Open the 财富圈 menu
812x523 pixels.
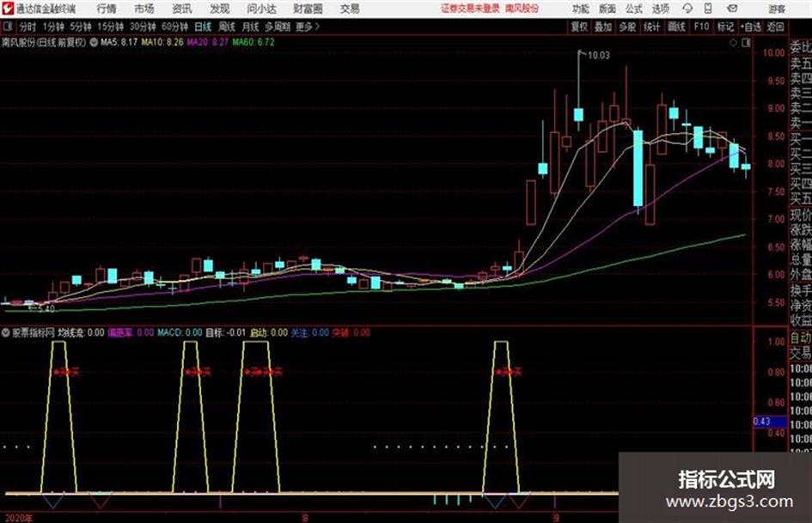(x=308, y=9)
